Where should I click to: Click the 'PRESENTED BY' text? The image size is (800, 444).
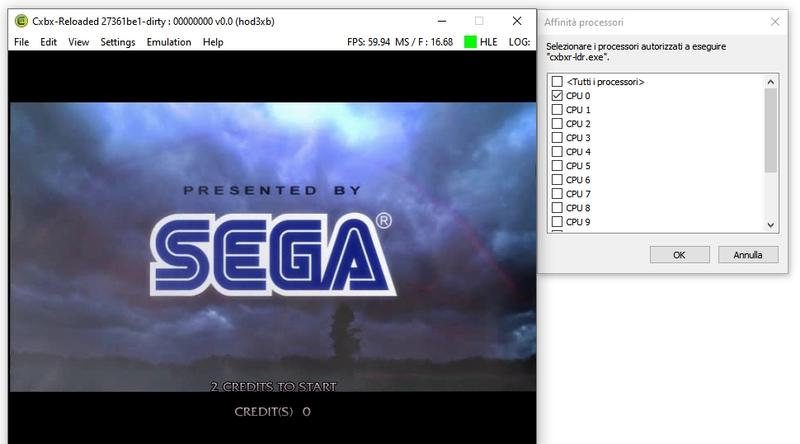click(272, 190)
